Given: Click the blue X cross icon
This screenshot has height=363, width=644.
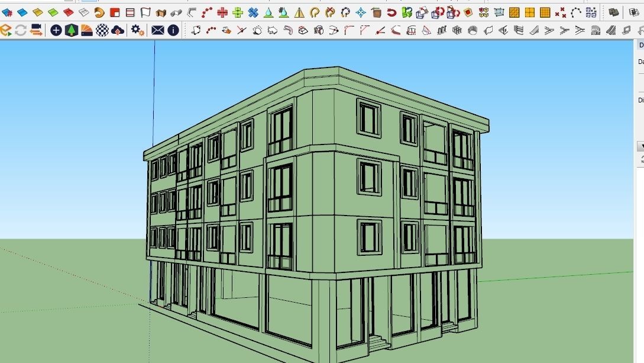Looking at the screenshot, I should point(253,13).
